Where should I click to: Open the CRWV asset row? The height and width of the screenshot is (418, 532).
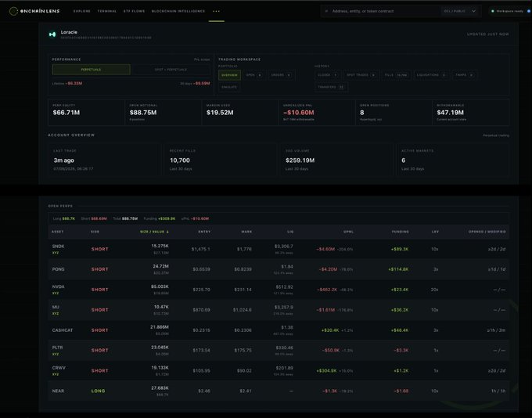[x=279, y=370]
